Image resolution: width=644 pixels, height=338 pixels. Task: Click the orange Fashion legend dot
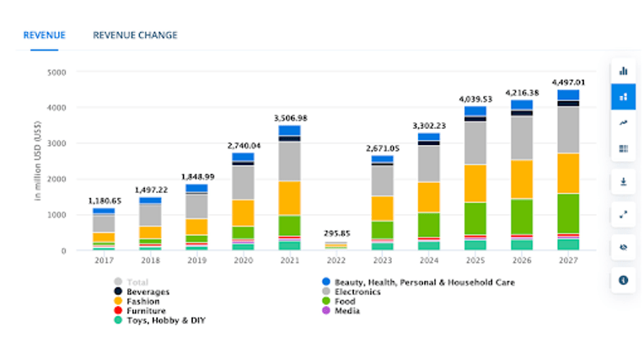(x=118, y=301)
